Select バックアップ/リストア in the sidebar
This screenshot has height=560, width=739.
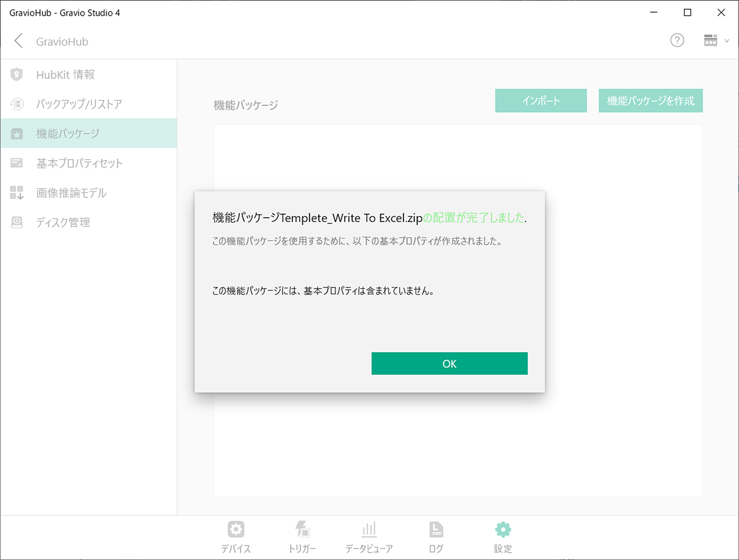coord(89,104)
